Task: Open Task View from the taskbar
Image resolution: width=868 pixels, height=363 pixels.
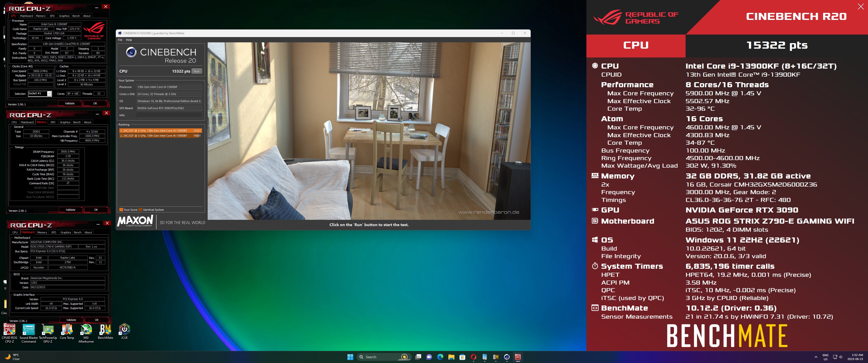Action: pyautogui.click(x=418, y=357)
